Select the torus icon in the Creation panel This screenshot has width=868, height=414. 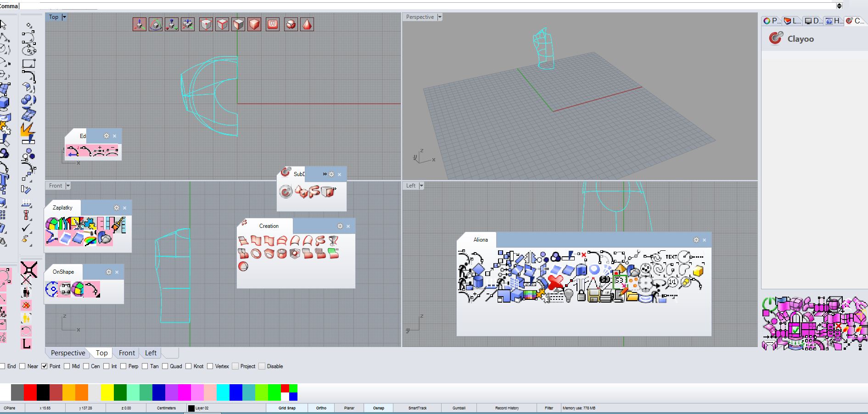coord(256,254)
